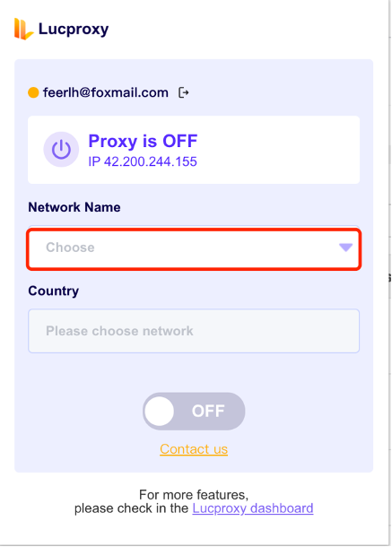Click the Country field label

point(54,291)
